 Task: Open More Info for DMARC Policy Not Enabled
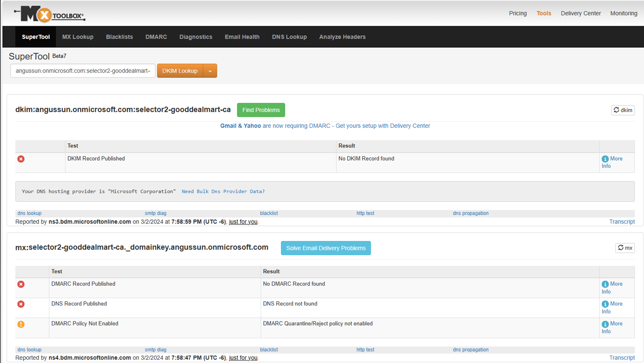pos(612,327)
